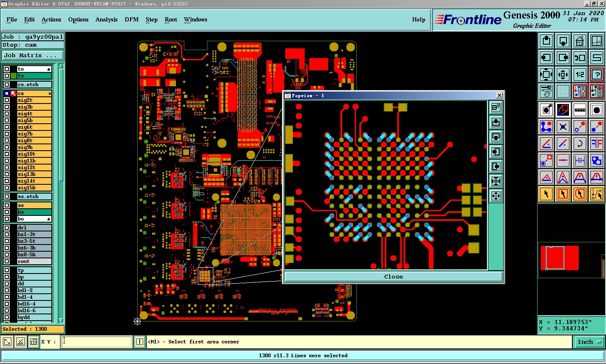The width and height of the screenshot is (606, 364).
Task: Click the exclamation mark execute icon
Action: pyautogui.click(x=140, y=342)
